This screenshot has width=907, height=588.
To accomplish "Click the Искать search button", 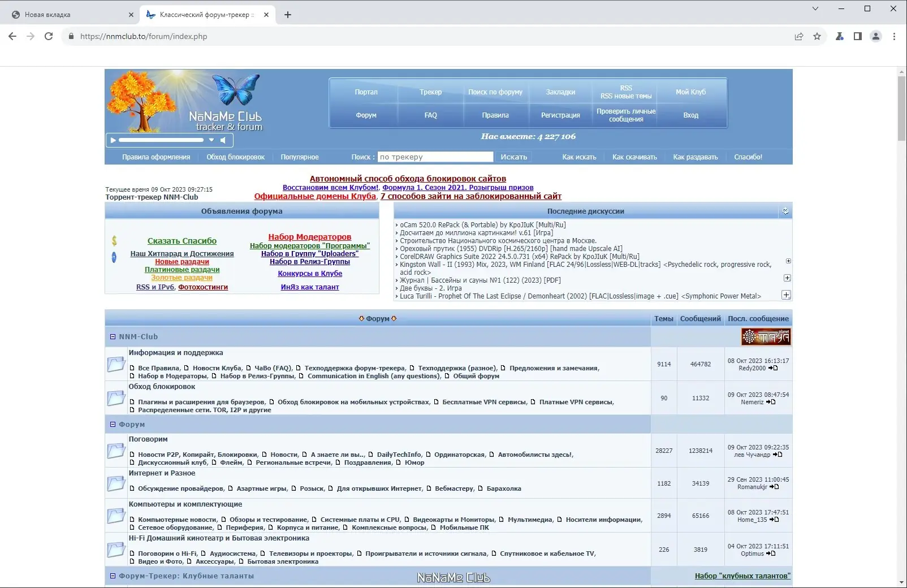I will [x=513, y=157].
